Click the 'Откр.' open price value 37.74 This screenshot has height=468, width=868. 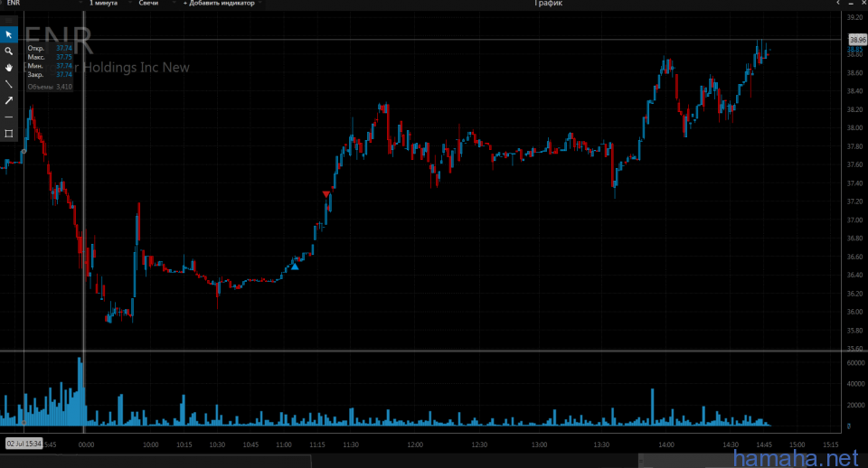click(x=63, y=48)
